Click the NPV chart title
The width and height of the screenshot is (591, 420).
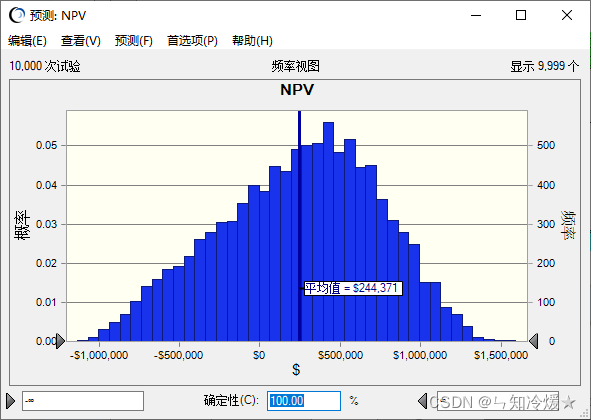pos(297,90)
